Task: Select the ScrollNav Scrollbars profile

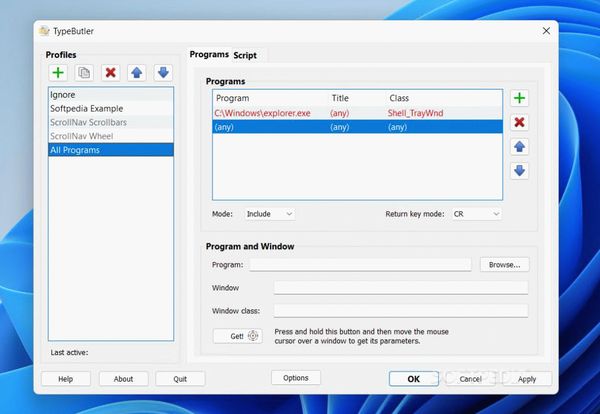Action: click(111, 122)
